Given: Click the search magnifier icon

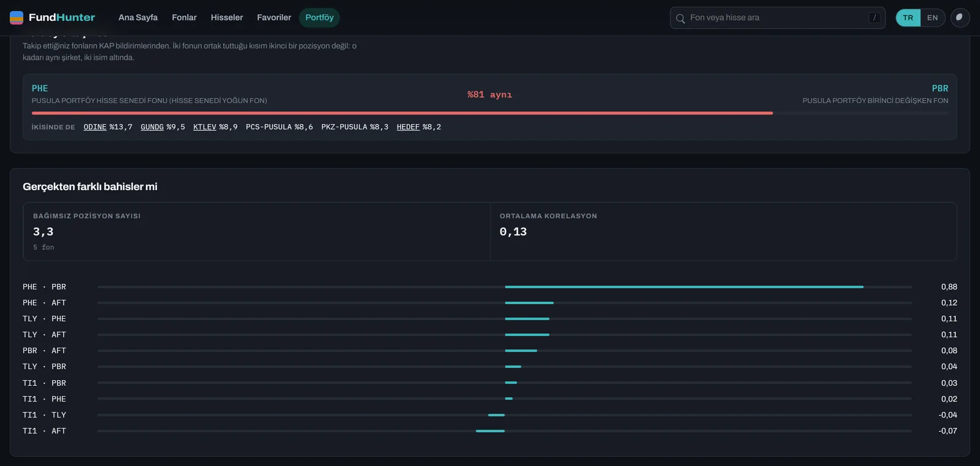Looking at the screenshot, I should pyautogui.click(x=680, y=18).
